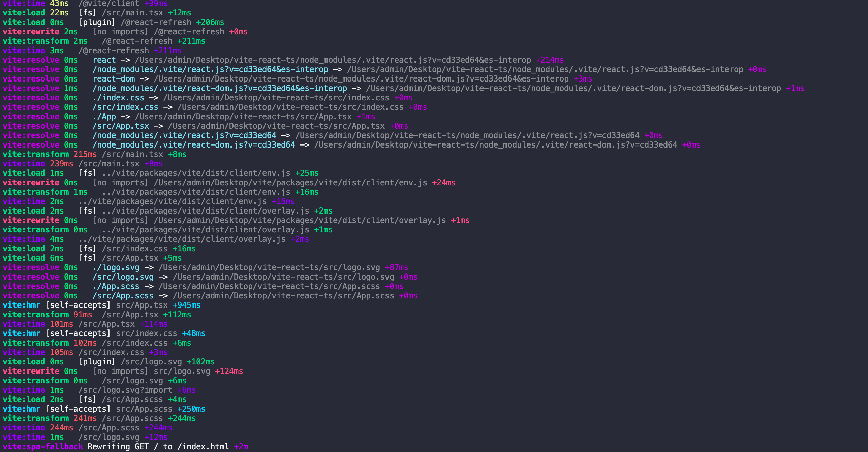Click the '+214ms' timing after react.js?v=cd33ed64&es-interop
This screenshot has width=868, height=452.
click(550, 60)
